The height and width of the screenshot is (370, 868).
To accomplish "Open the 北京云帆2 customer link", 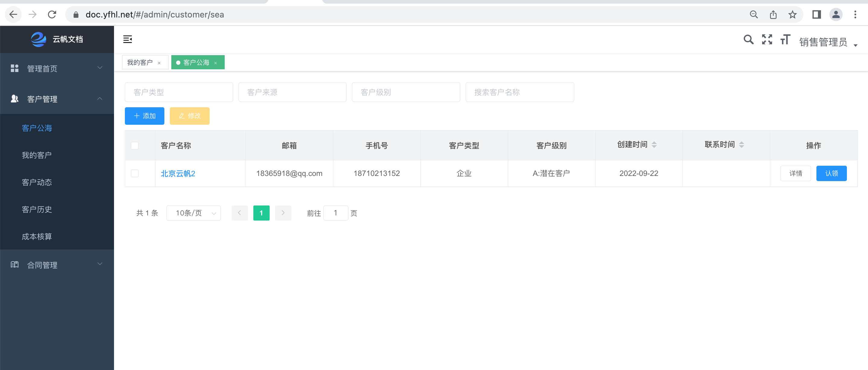I will click(178, 174).
